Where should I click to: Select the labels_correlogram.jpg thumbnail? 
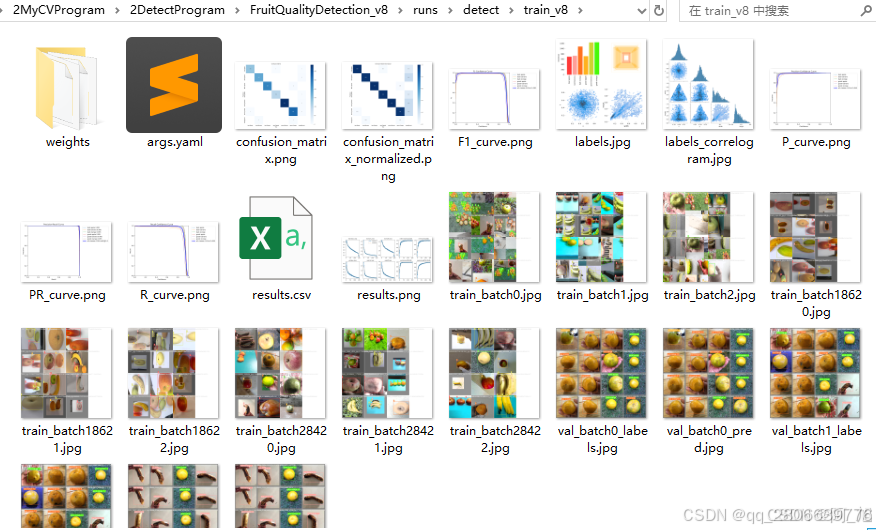tap(708, 84)
